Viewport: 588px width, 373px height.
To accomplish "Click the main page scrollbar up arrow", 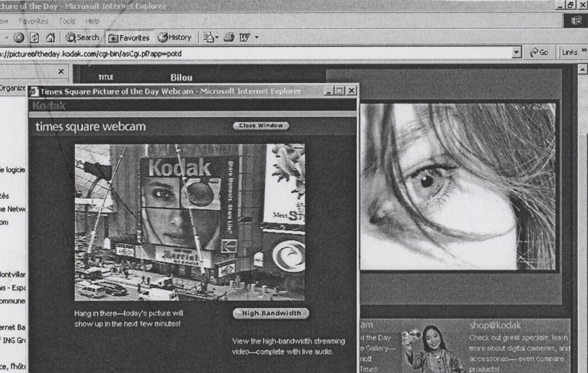I will point(582,69).
